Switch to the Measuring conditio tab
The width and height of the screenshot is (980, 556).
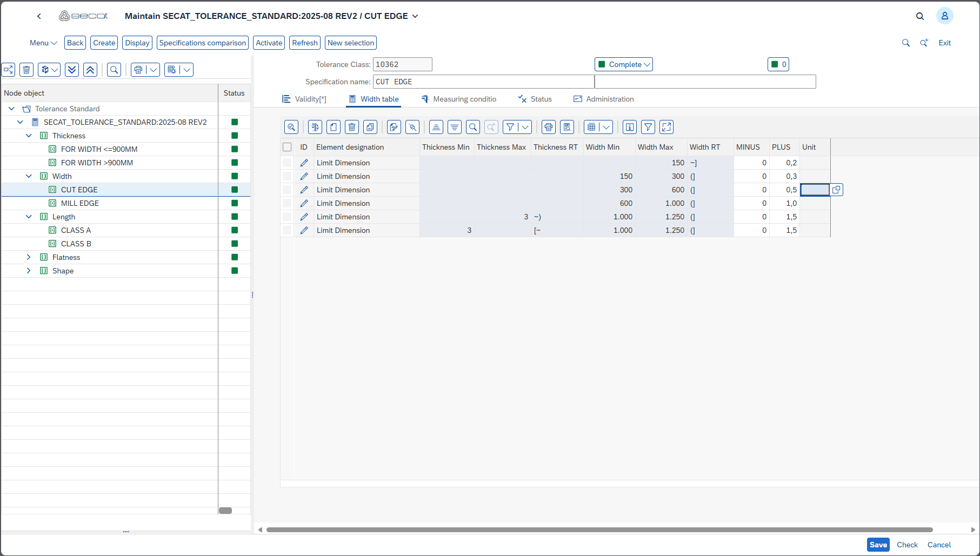(459, 99)
